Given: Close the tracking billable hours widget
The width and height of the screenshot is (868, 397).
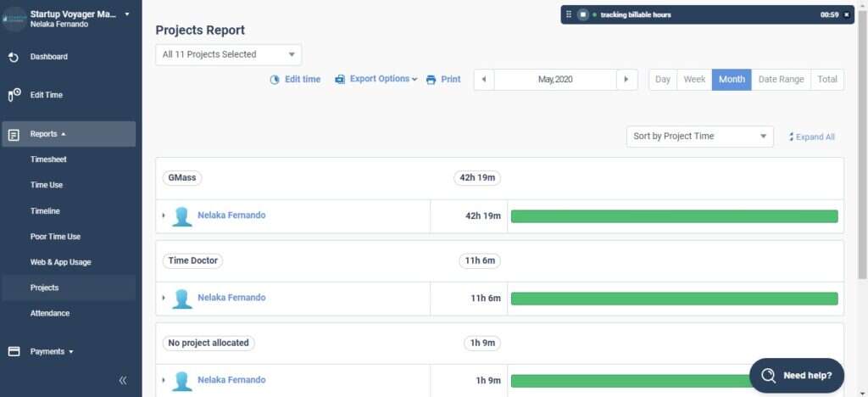Looking at the screenshot, I should click(847, 15).
